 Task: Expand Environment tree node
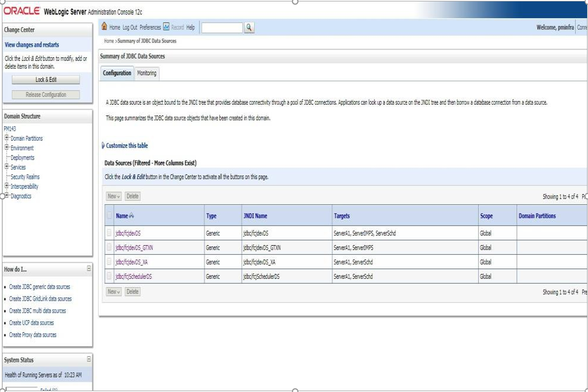7,148
